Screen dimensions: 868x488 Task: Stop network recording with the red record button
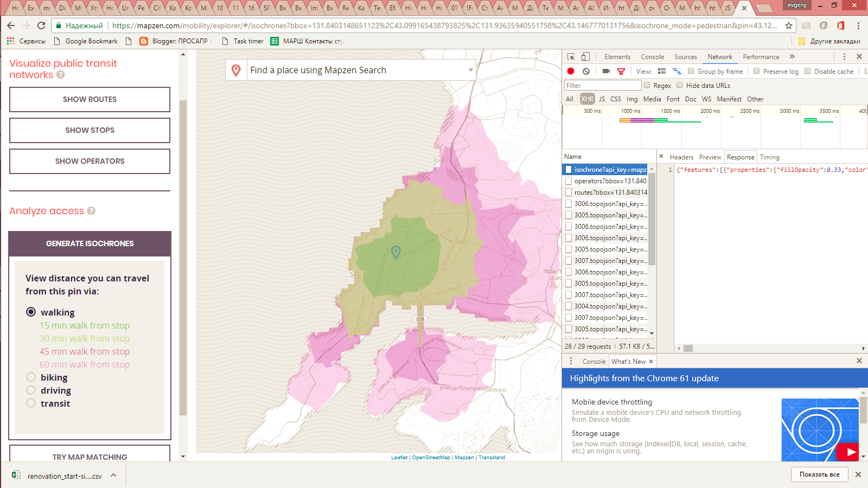(x=571, y=71)
